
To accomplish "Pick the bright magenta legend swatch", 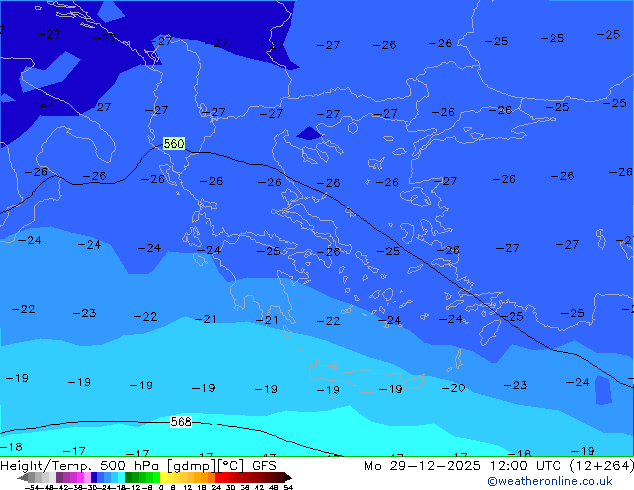I will tap(80, 477).
